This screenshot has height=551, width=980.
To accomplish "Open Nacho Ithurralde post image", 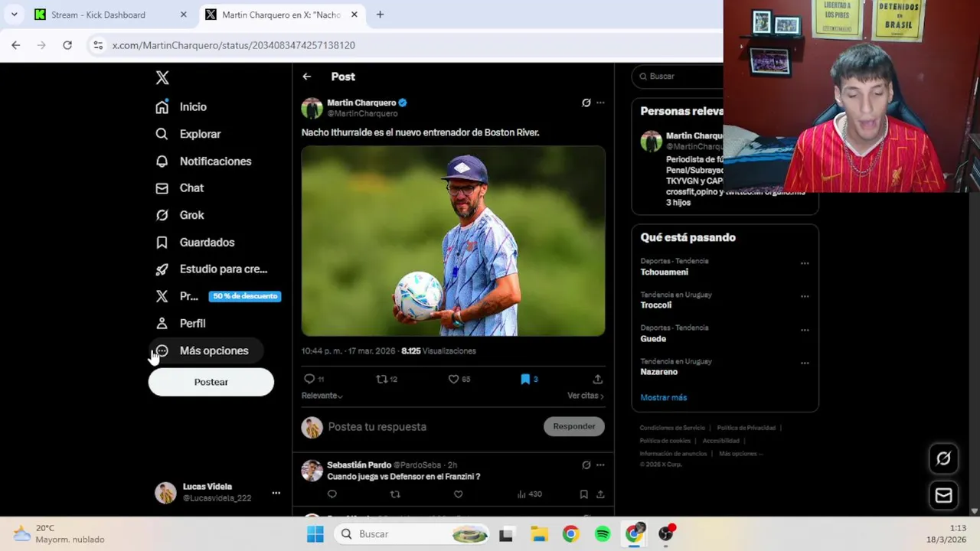I will point(453,241).
